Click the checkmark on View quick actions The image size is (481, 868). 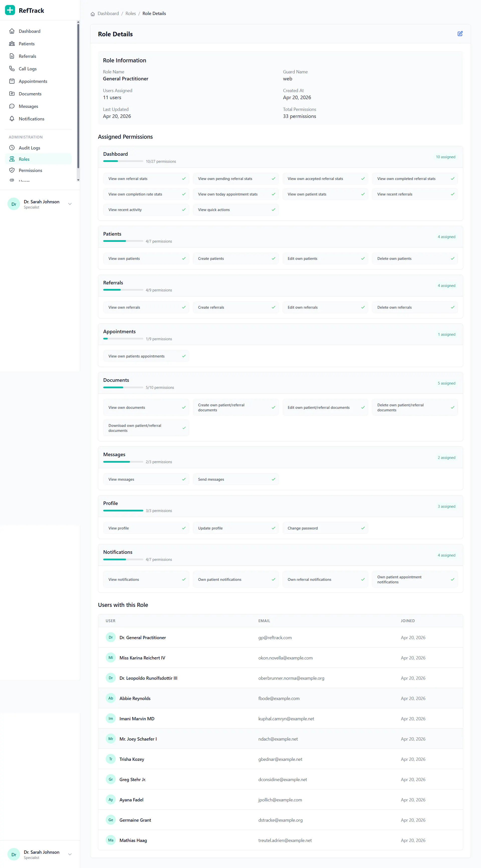(x=273, y=210)
